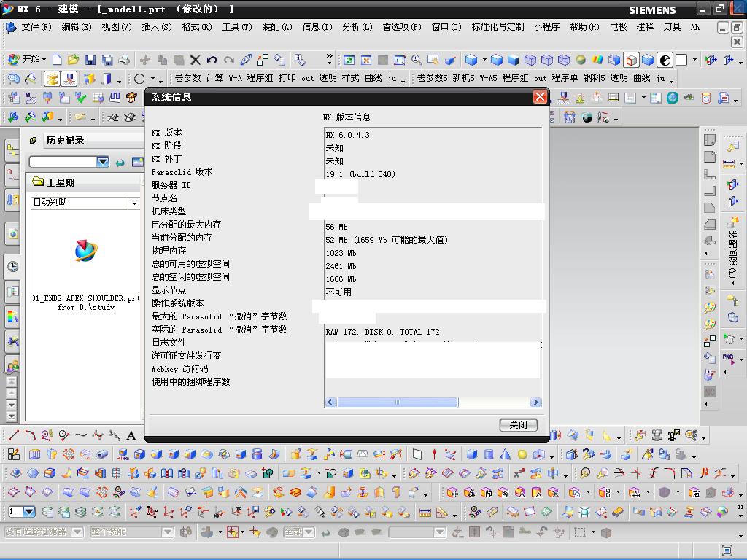The width and height of the screenshot is (747, 560).
Task: Open the 视图 menu
Action: [116, 27]
